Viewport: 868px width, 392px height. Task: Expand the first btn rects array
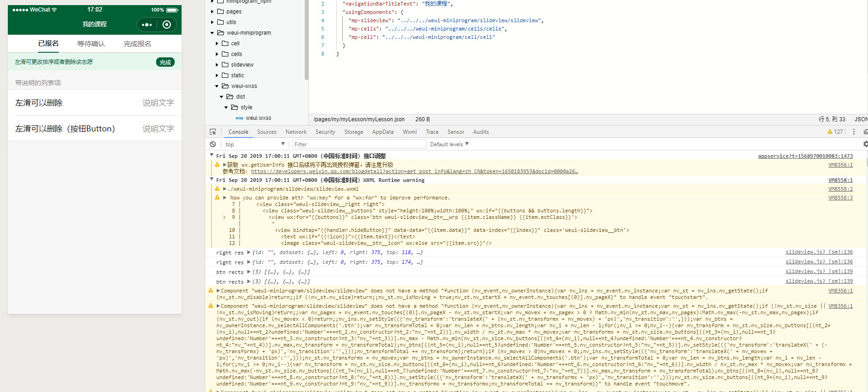point(249,272)
